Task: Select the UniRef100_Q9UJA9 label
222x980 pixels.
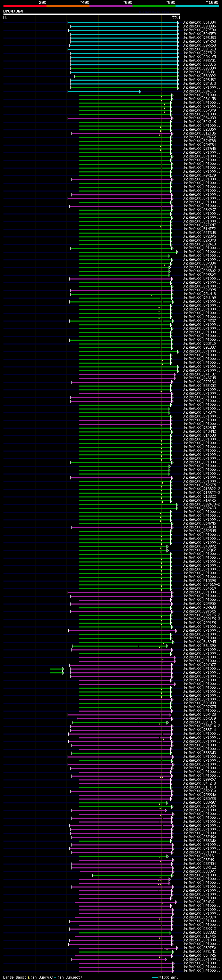Action: 199,298
